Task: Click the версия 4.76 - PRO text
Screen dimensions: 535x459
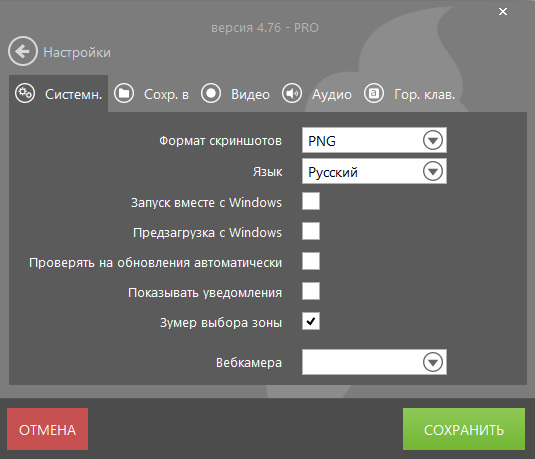Action: (265, 28)
